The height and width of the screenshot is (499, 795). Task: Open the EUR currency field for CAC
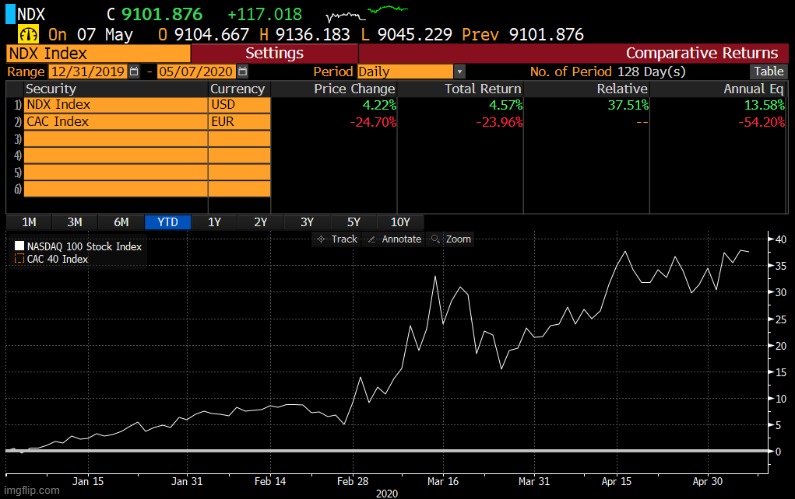[239, 122]
